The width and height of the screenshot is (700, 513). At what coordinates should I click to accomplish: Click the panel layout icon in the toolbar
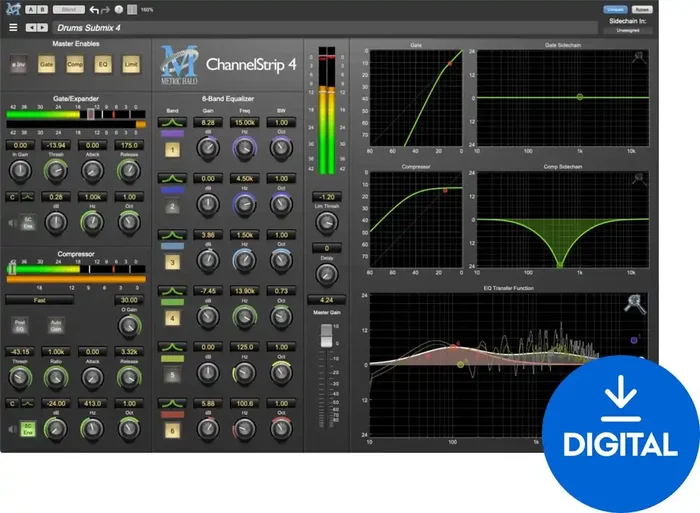pos(132,9)
